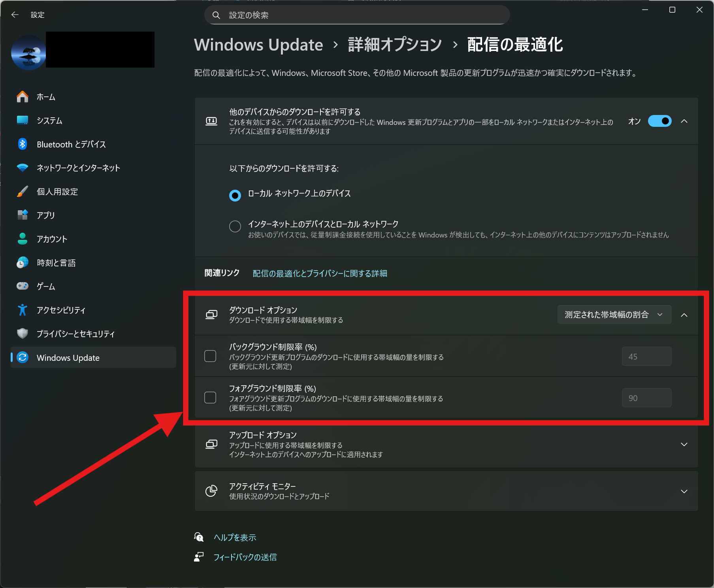Check the バックグラウンド制限率 (%) checkbox

(x=210, y=356)
